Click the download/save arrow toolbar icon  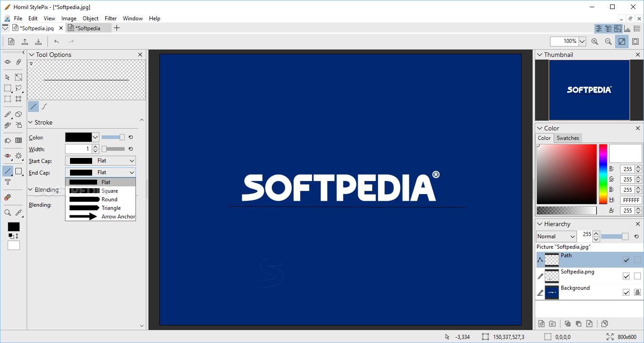(38, 42)
